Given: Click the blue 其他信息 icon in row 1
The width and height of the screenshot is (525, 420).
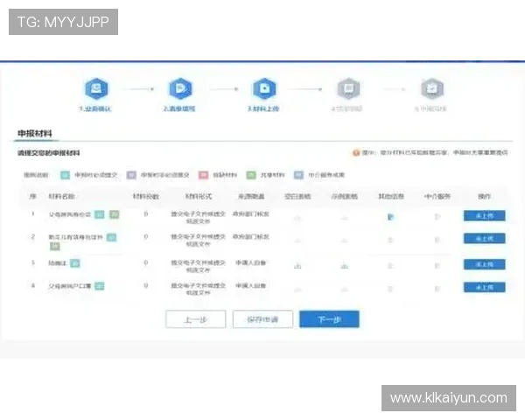Looking at the screenshot, I should (x=390, y=217).
